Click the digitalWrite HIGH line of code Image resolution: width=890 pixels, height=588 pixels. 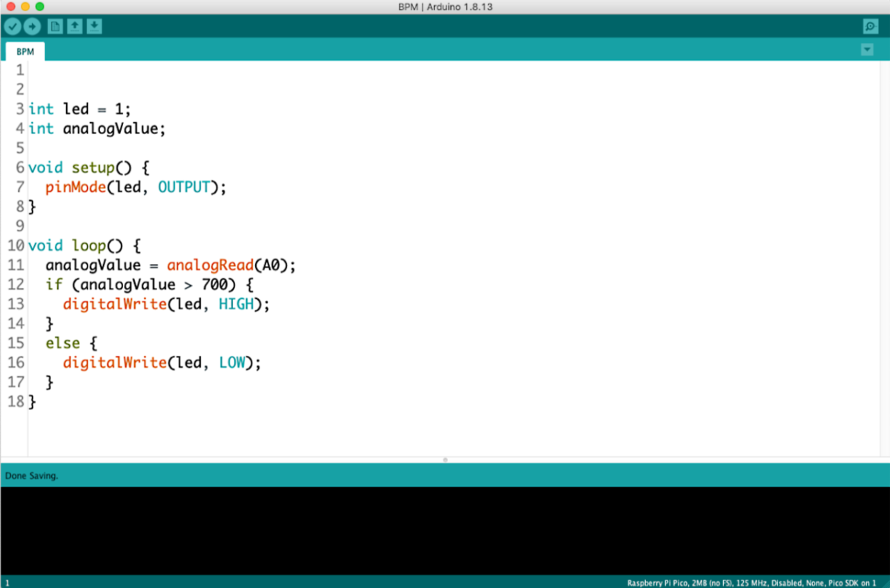pyautogui.click(x=166, y=303)
